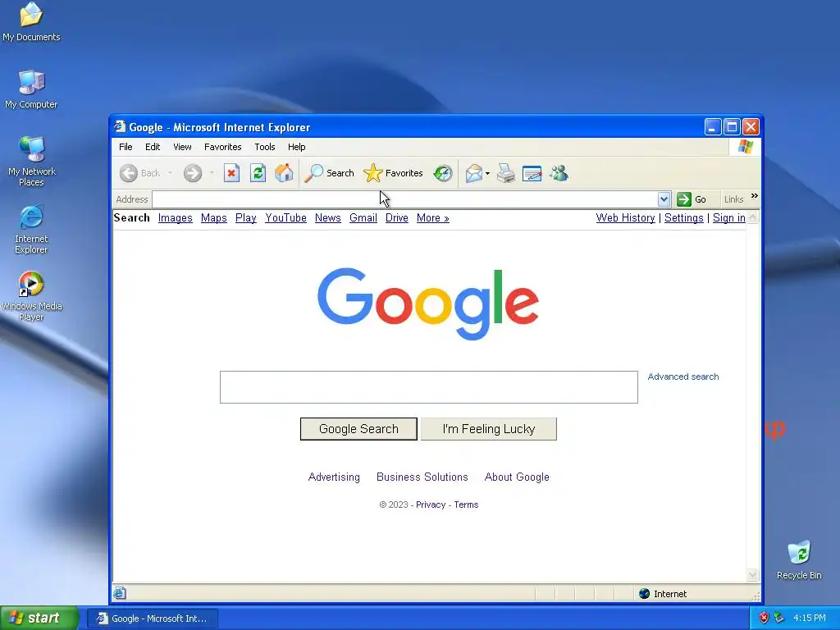Open the Terms footer link
Image resolution: width=840 pixels, height=630 pixels.
(466, 504)
